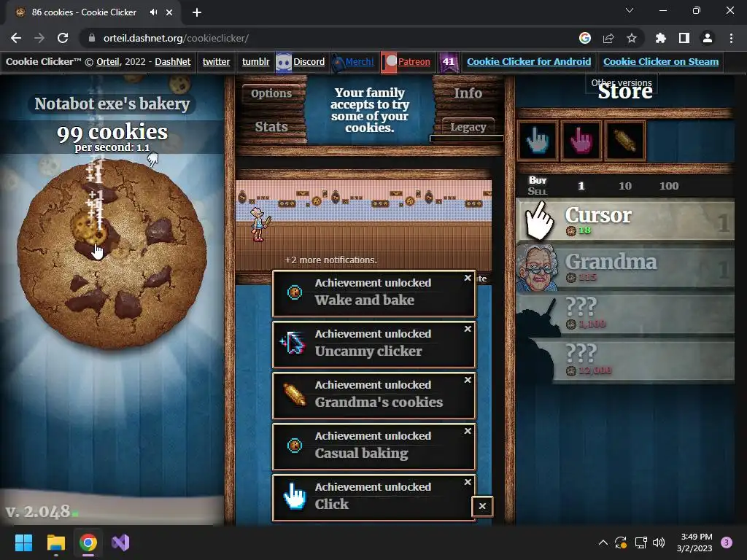Set purchase quantity to 1
Screen dimensions: 747x560
click(x=581, y=186)
